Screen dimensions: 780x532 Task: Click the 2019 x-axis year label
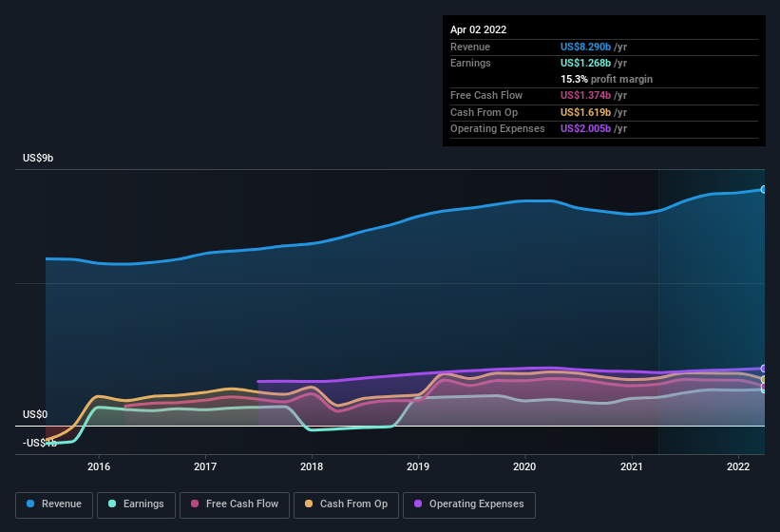(418, 466)
